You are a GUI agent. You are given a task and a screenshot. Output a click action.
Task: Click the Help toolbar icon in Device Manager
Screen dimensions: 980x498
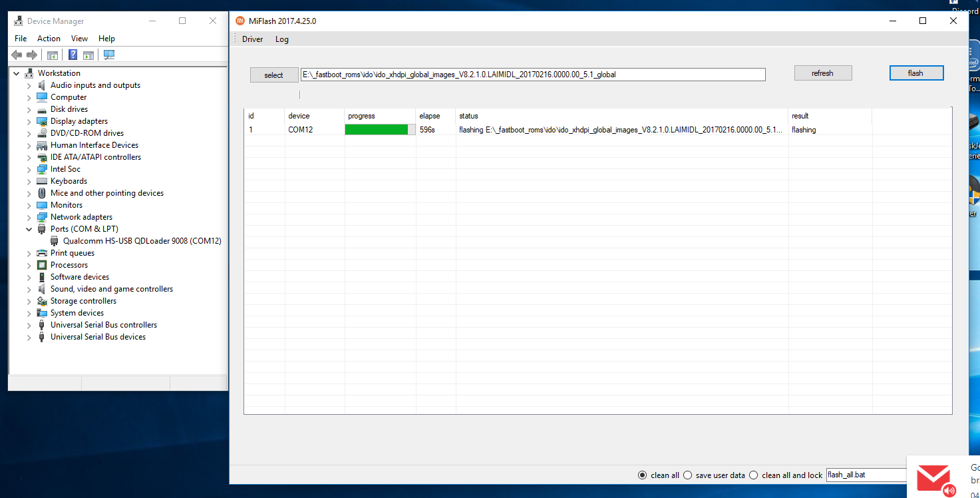pos(73,55)
